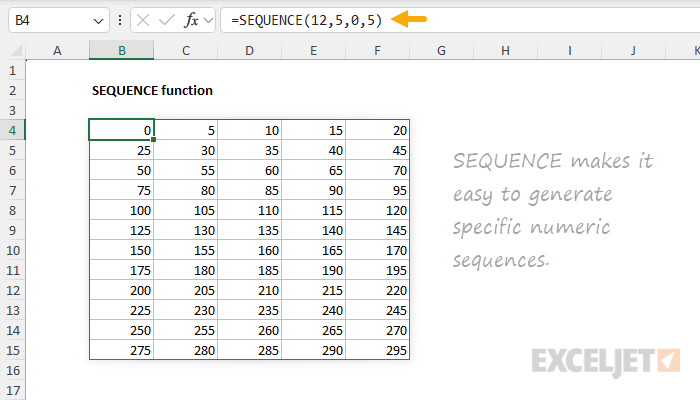This screenshot has height=400, width=700.
Task: Select cell containing 80
Action: (x=186, y=190)
